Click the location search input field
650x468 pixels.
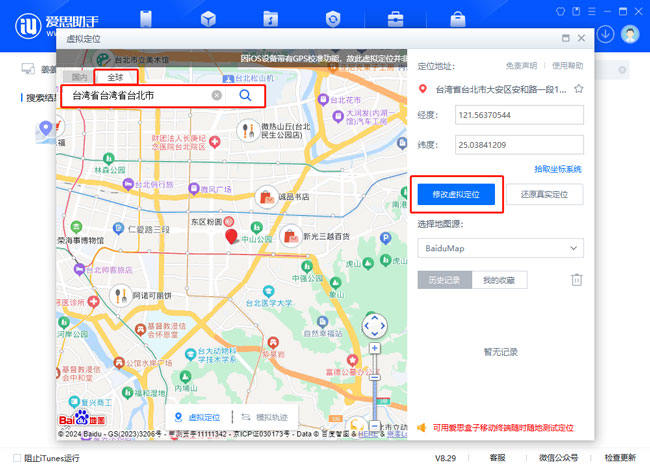[141, 96]
